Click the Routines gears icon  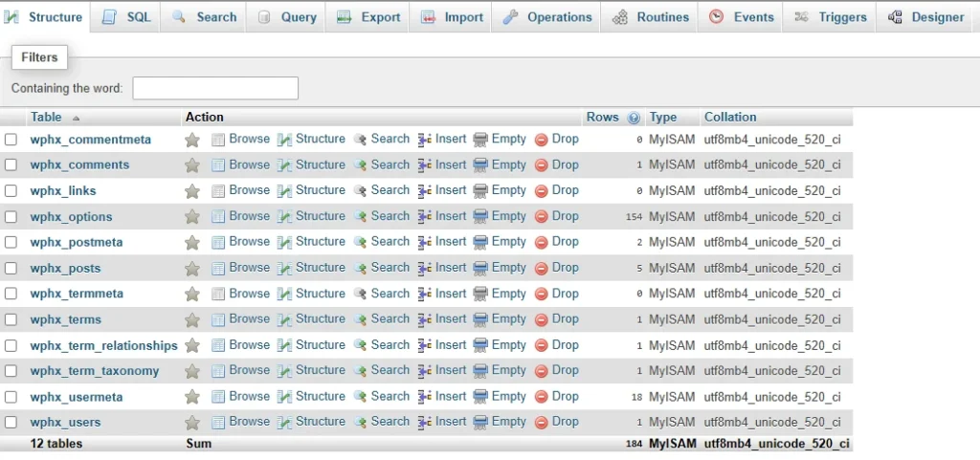(620, 17)
